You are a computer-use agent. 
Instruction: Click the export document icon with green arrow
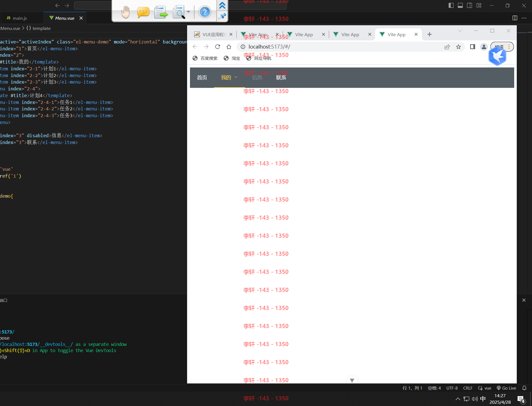pyautogui.click(x=161, y=12)
